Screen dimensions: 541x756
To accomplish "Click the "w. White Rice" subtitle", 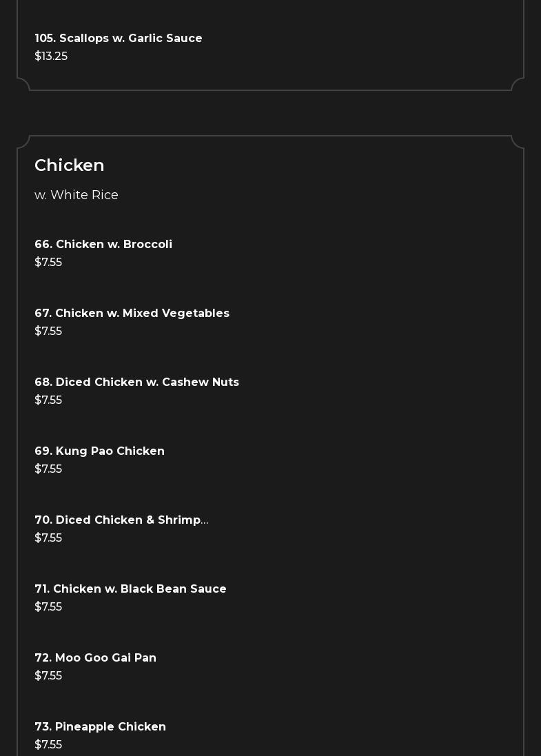I will pos(76,195).
